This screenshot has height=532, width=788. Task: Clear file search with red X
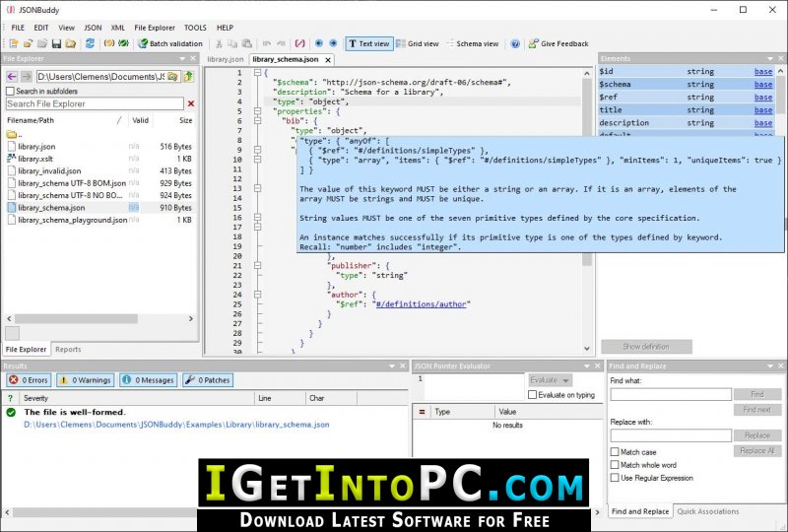coord(191,103)
